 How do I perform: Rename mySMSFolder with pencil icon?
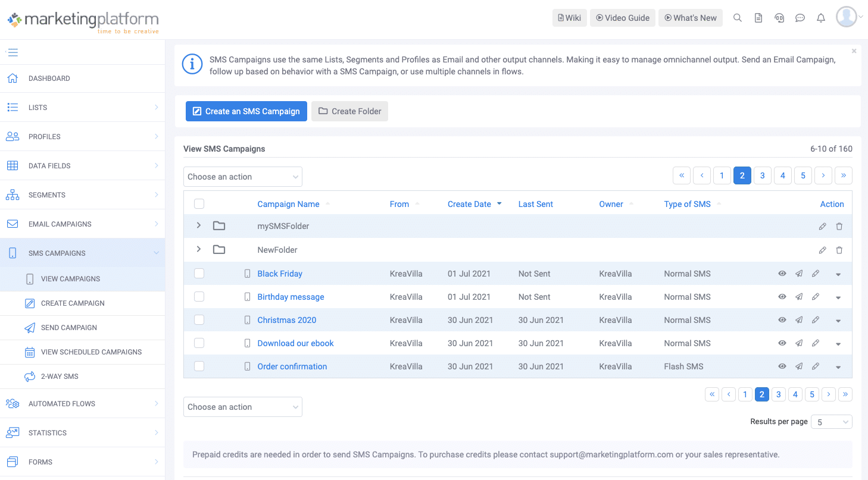[822, 226]
